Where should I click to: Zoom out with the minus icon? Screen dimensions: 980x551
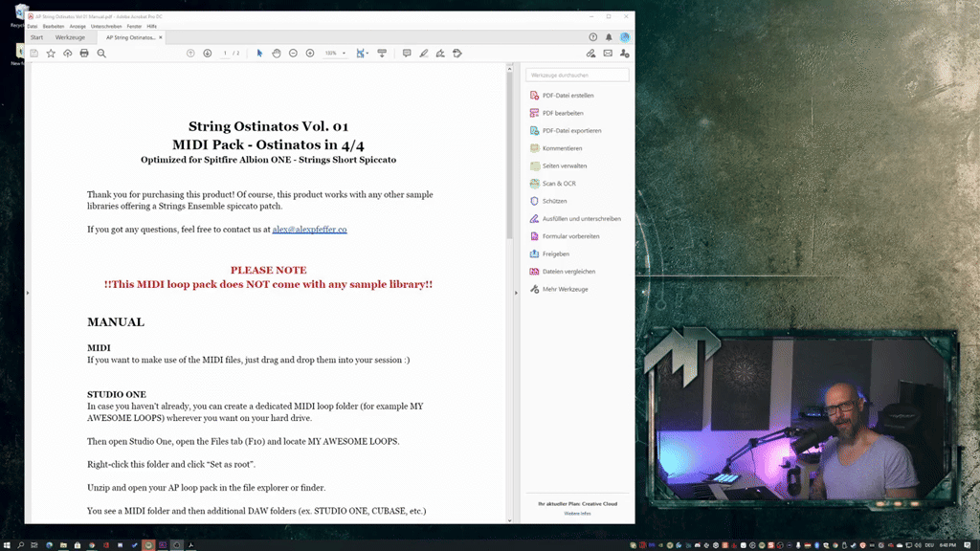[x=293, y=54]
